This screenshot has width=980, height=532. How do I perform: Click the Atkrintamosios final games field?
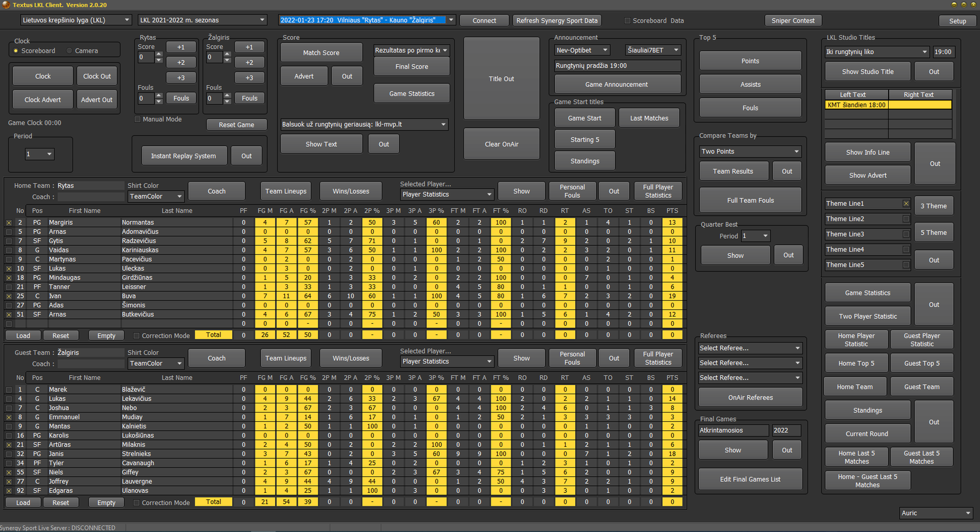(733, 430)
